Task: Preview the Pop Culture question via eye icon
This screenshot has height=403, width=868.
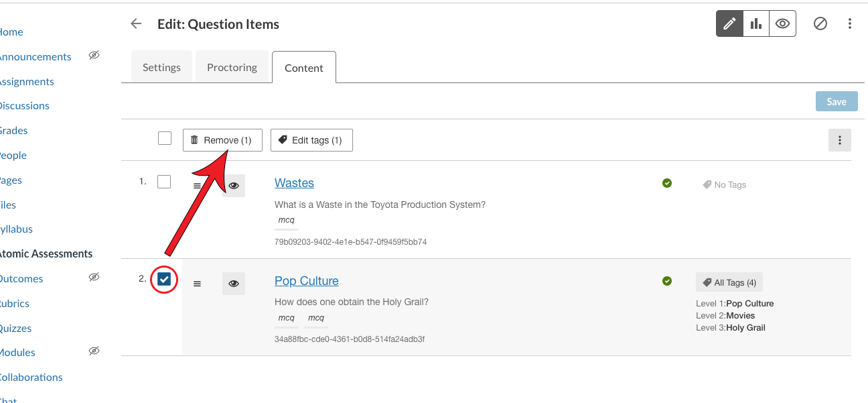Action: [233, 283]
